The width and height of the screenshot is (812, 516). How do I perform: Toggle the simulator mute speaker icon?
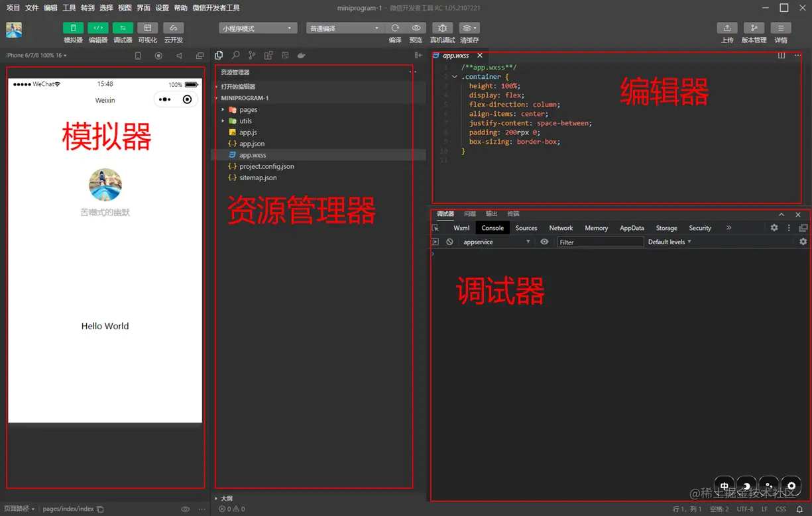(x=179, y=56)
